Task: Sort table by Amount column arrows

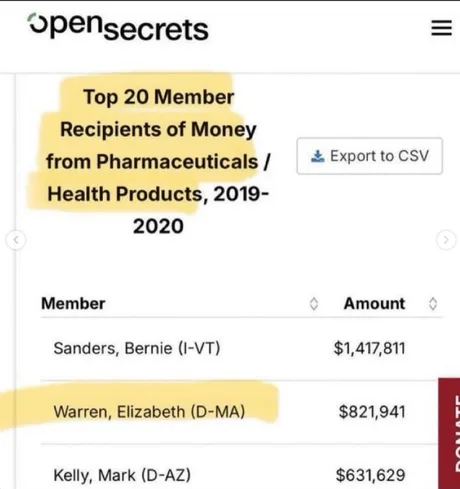Action: click(x=433, y=304)
